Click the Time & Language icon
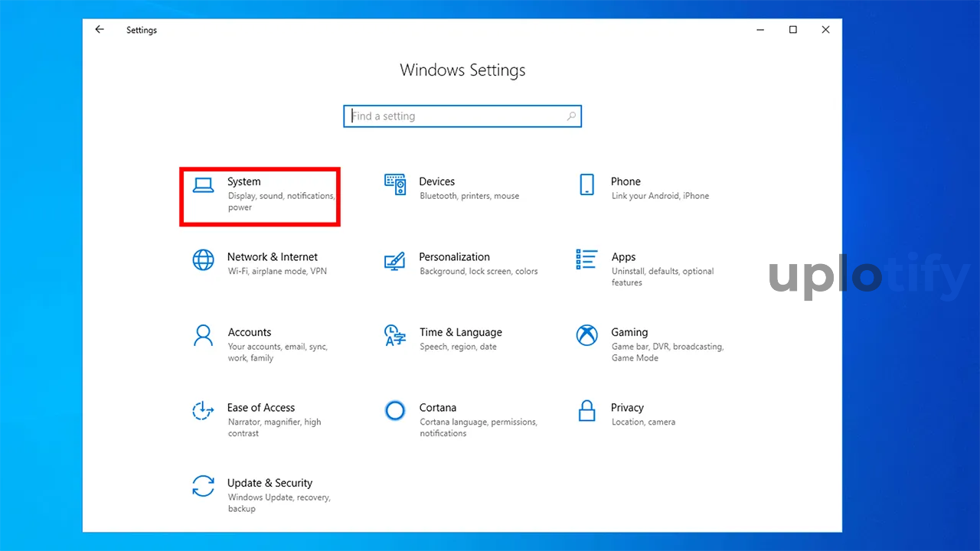This screenshot has width=980, height=551. pos(394,335)
